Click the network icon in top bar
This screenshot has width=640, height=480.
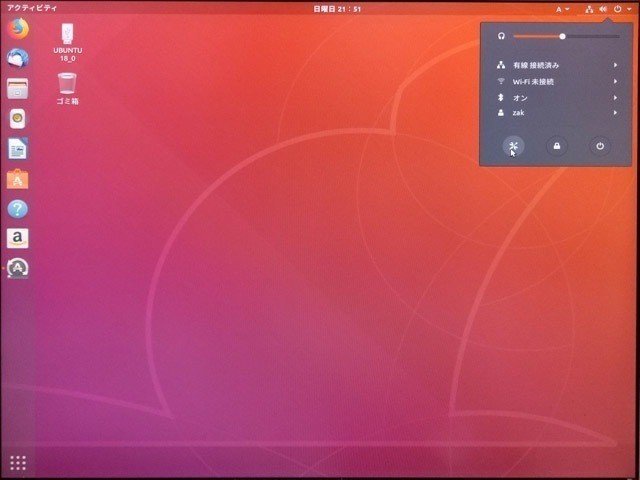(x=589, y=9)
